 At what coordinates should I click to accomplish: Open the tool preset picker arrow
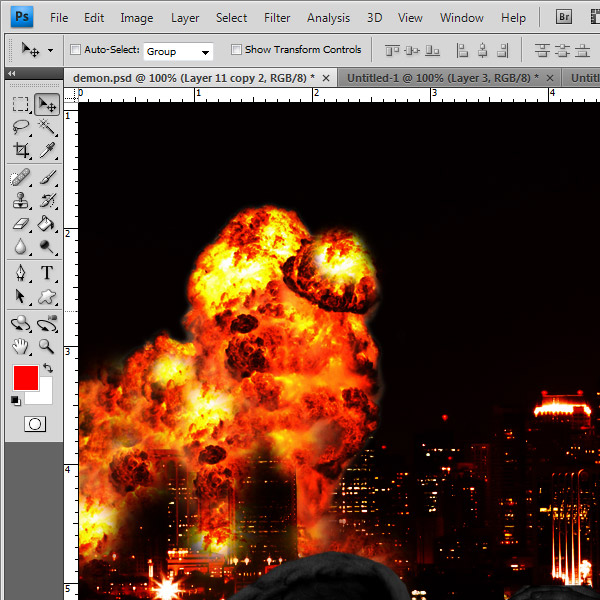tap(50, 50)
